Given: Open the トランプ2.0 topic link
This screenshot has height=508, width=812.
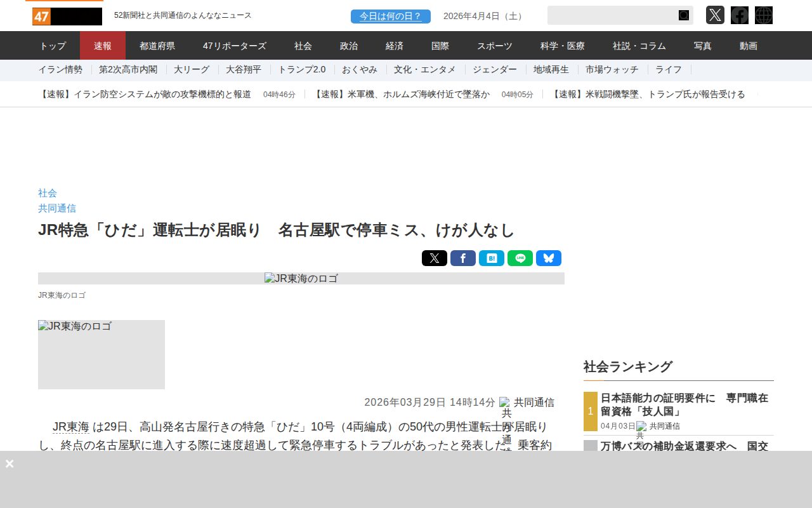Looking at the screenshot, I should pos(302,70).
